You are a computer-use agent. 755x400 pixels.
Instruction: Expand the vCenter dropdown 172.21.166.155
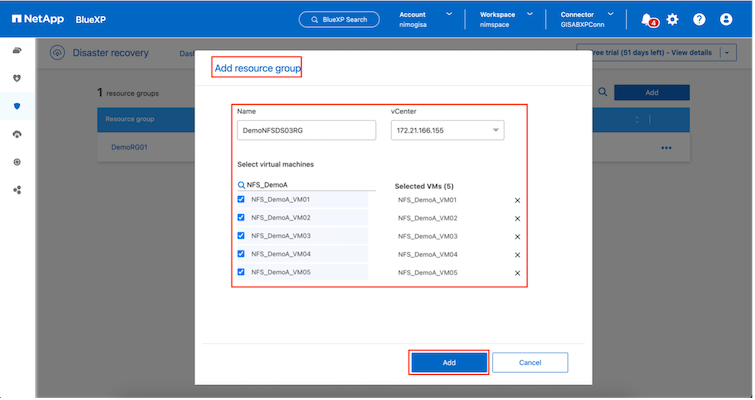point(446,130)
